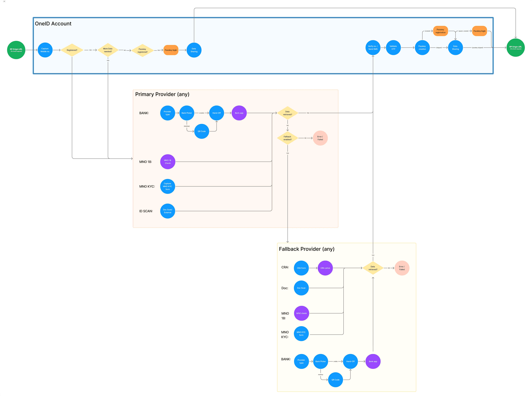The image size is (532, 396).
Task: Select the Passkey registered? decision diamond
Action: pyautogui.click(x=143, y=50)
